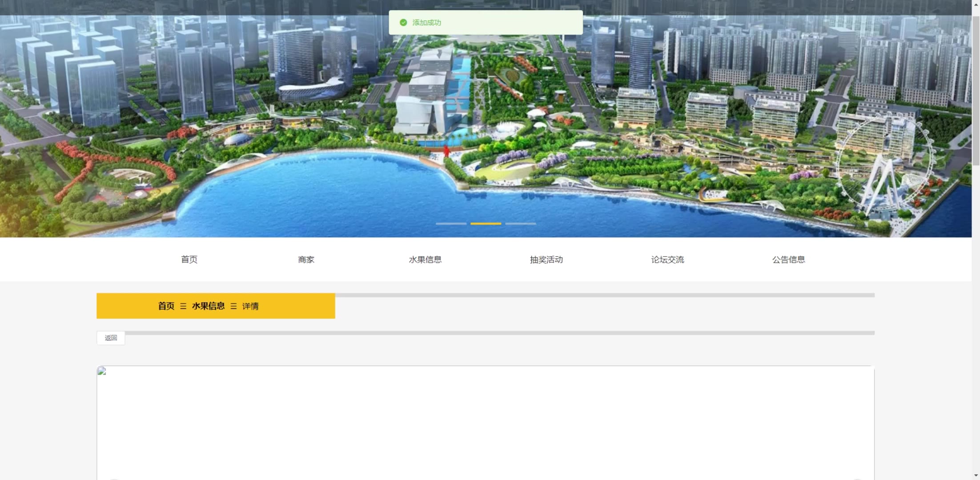980x480 pixels.
Task: Go to 水果信息 in the navigation bar
Action: click(425, 260)
